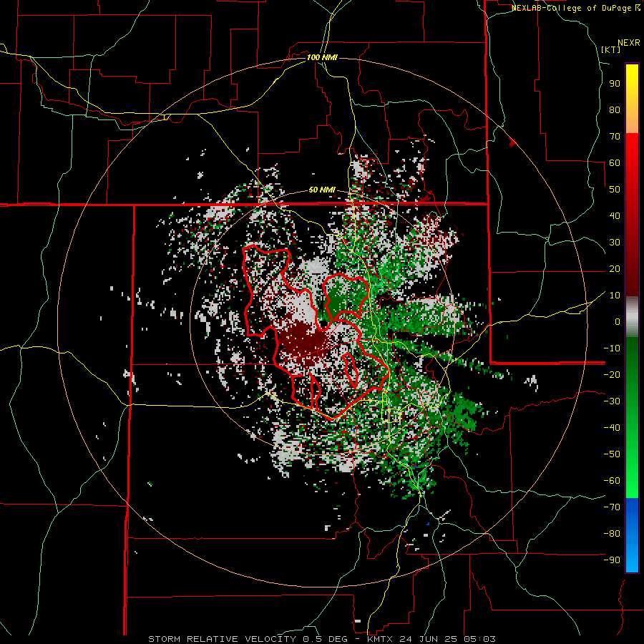Click the gray zero-velocity segment of the color bar
The height and width of the screenshot is (644, 644).
pyautogui.click(x=632, y=317)
